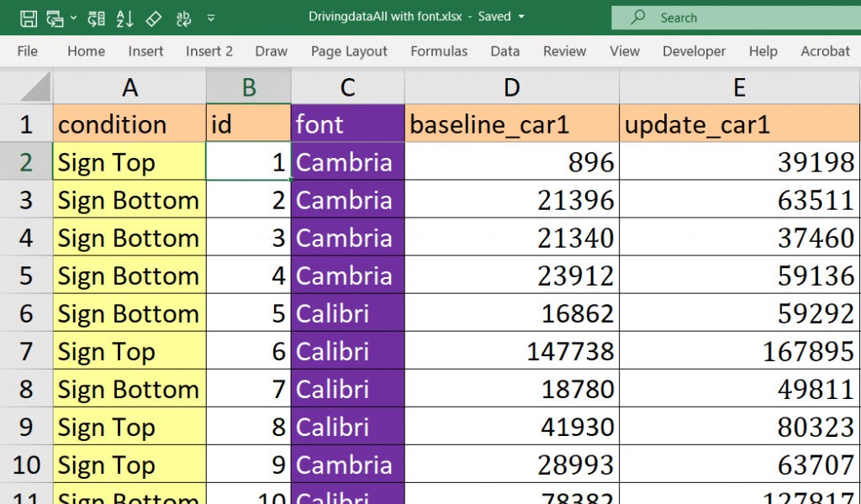This screenshot has width=861, height=504.
Task: Click the cell containing 37460
Action: click(x=740, y=238)
